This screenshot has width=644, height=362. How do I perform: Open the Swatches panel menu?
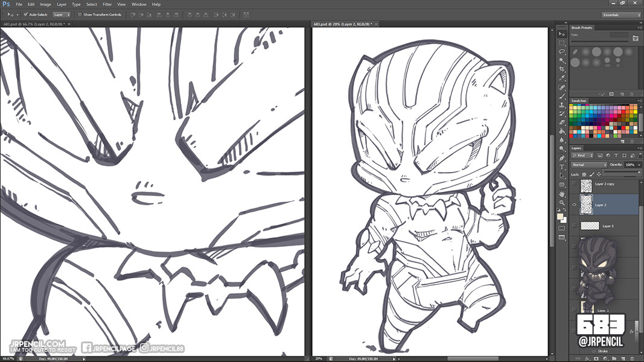tap(640, 101)
